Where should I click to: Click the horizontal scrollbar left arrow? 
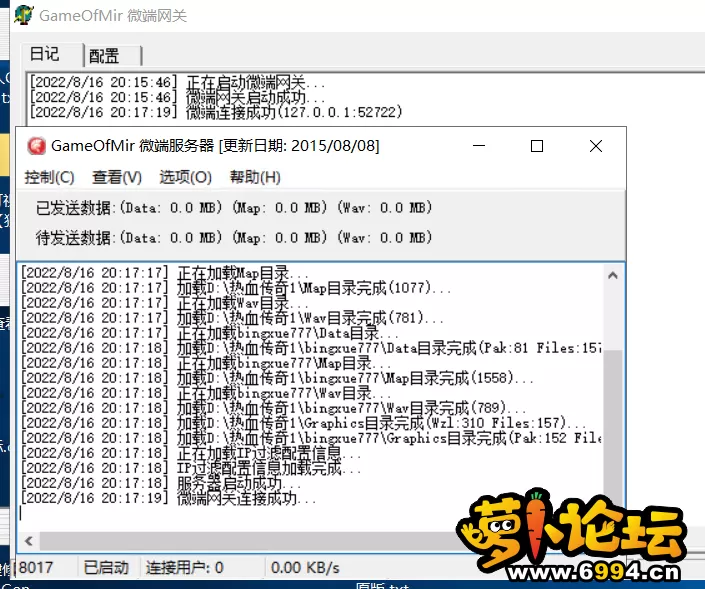(x=29, y=540)
